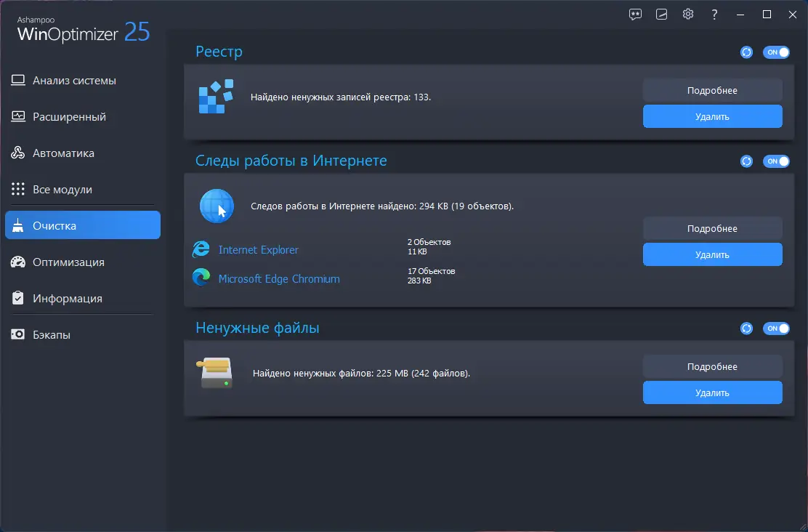808x532 pixels.
Task: Click the grid dots icon beside Все модули
Action: pyautogui.click(x=18, y=189)
